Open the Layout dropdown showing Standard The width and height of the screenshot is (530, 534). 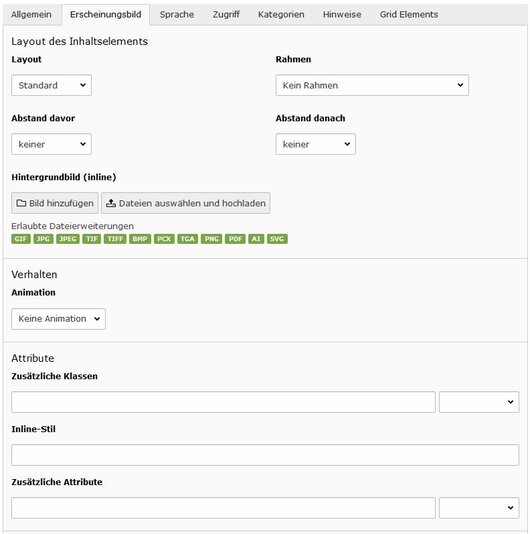(x=51, y=85)
